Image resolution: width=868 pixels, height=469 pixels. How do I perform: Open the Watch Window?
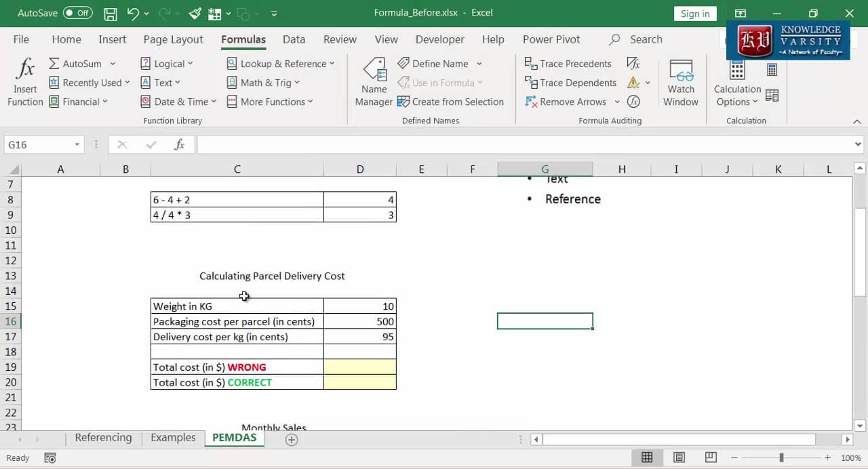(680, 82)
